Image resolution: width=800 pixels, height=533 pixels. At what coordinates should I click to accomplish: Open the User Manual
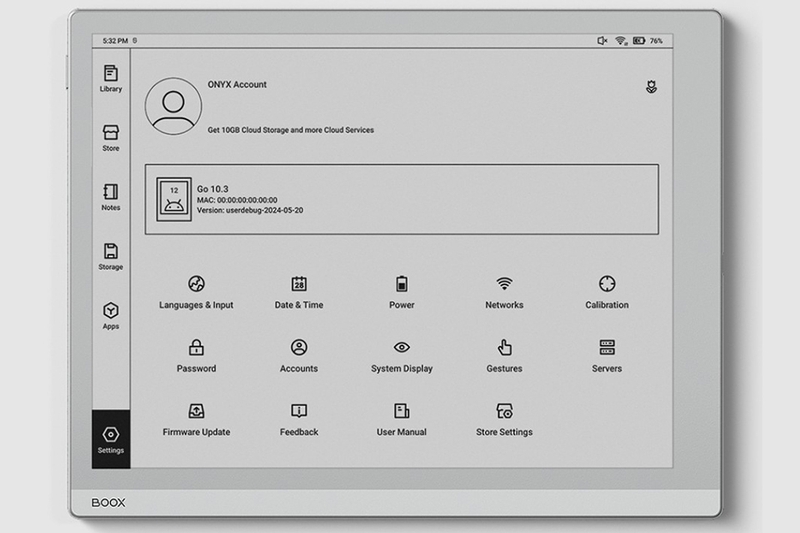[x=402, y=420]
